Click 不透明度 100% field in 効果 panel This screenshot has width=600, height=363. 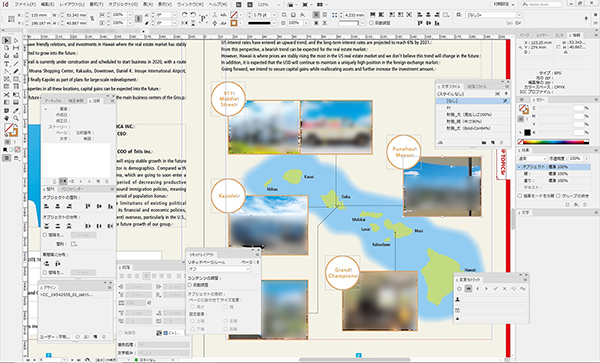coord(575,158)
